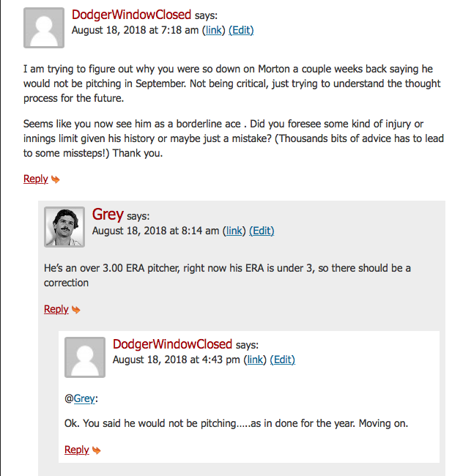452x476 pixels.
Task: Open DodgerWindowClosed name on the 4:43 pm comment
Action: (173, 344)
